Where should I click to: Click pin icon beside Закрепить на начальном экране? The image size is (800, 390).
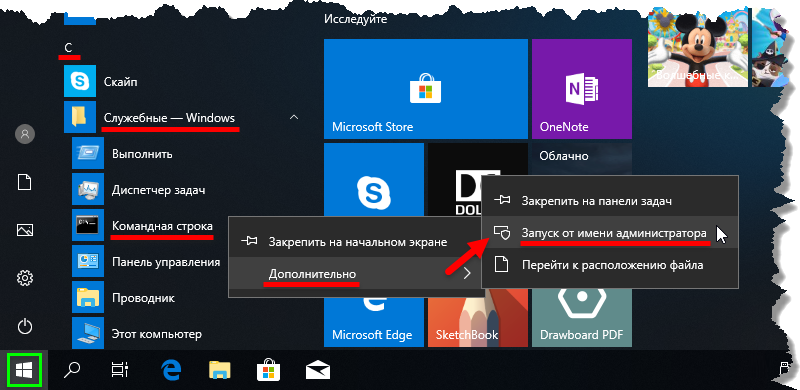250,242
